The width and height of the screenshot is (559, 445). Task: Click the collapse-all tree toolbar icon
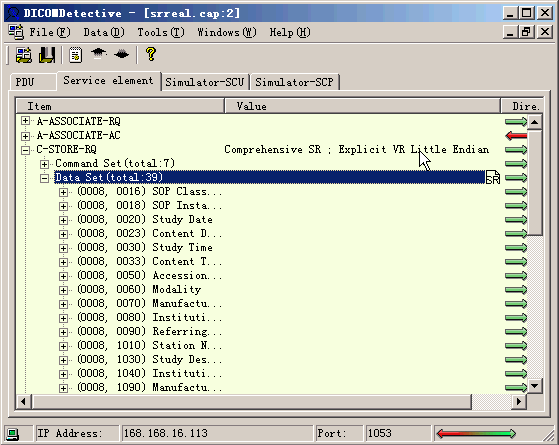[x=99, y=53]
